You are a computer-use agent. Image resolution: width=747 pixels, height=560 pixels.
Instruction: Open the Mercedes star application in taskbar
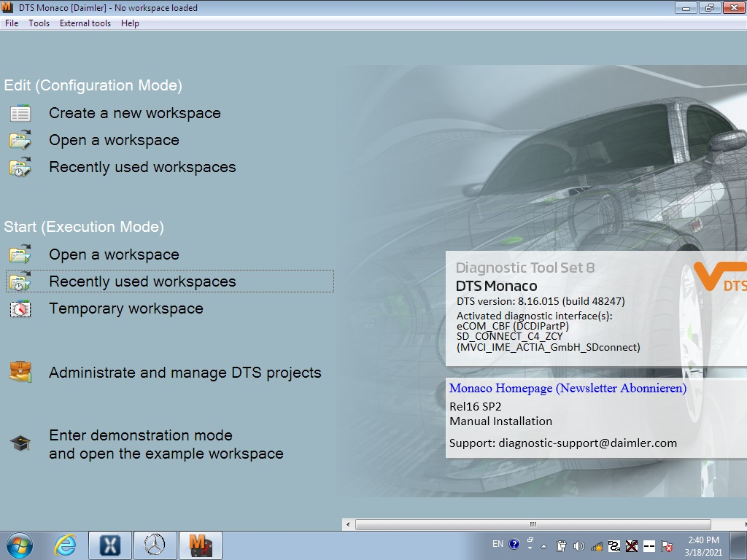[155, 545]
